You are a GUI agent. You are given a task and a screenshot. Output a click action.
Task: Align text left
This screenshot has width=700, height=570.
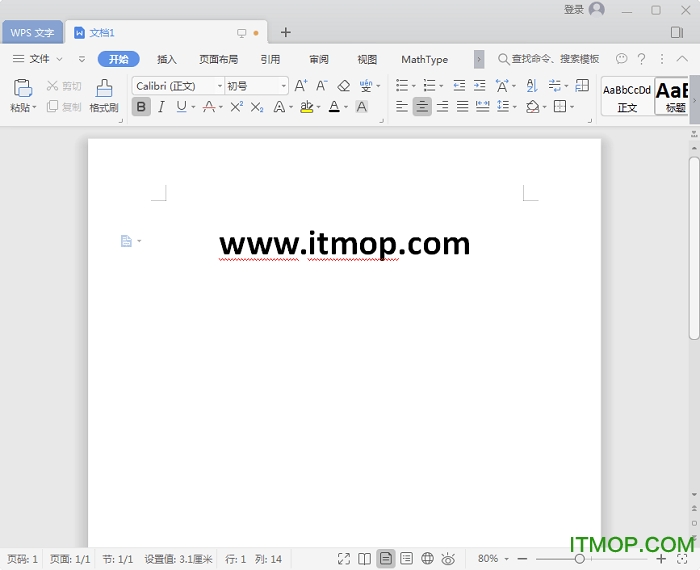402,106
